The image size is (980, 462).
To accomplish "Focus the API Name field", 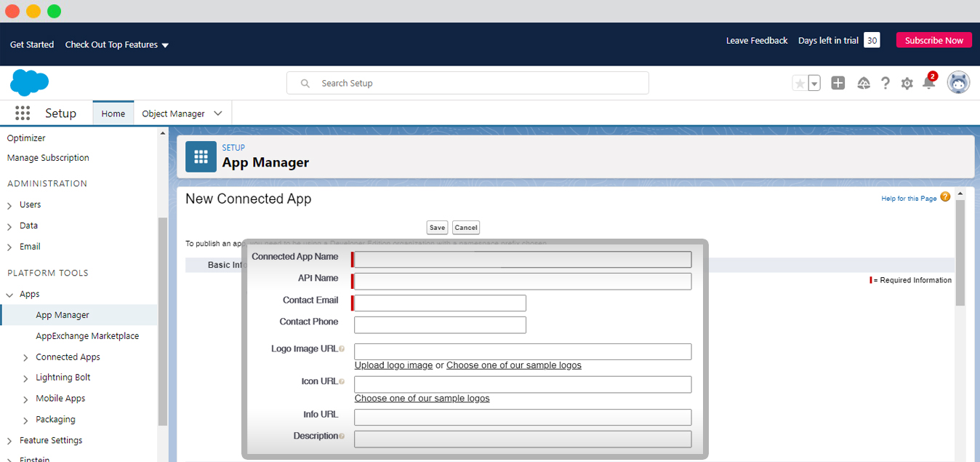I will click(523, 282).
